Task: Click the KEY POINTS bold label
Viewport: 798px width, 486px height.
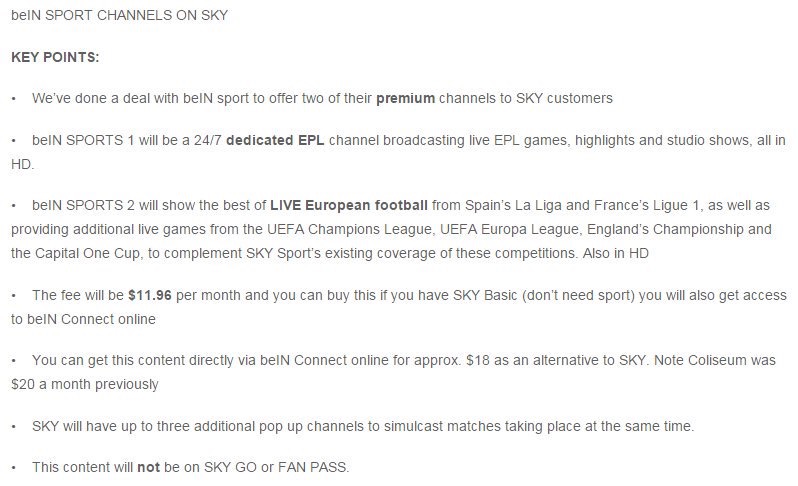Action: pos(55,57)
